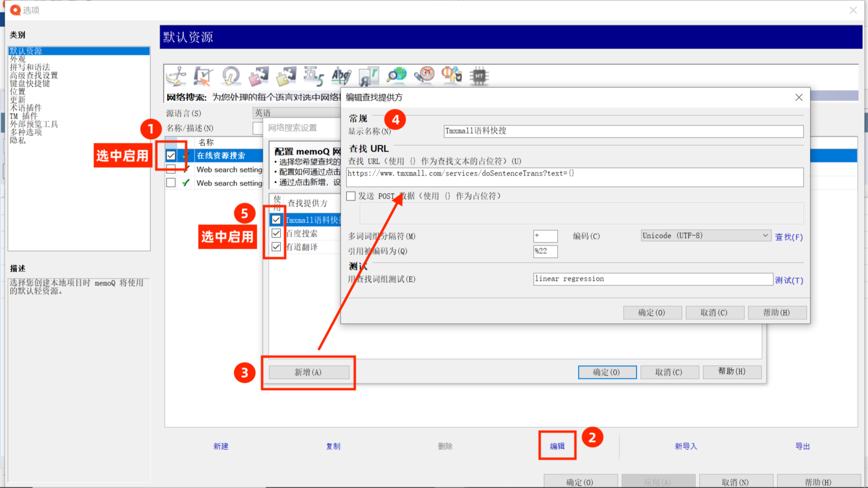Select the web search globe magnifier icon
The width and height of the screenshot is (868, 488).
pos(396,76)
